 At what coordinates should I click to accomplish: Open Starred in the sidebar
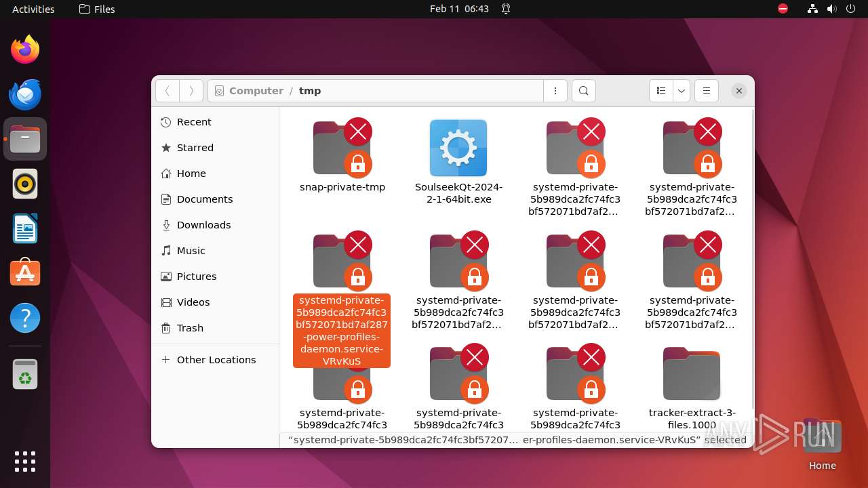tap(215, 148)
